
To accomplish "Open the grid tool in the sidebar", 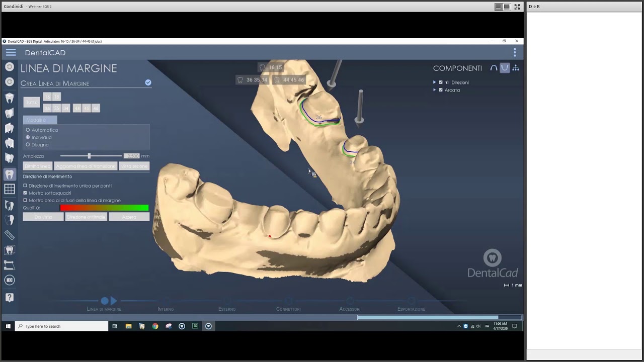I will 9,189.
